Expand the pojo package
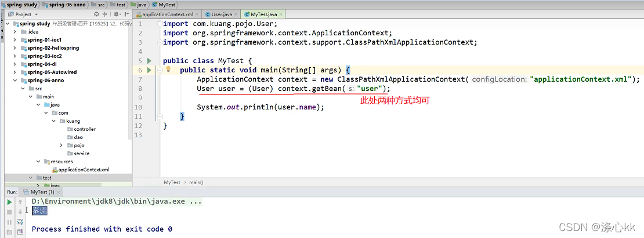Screen dimensions: 644x238 [61, 145]
